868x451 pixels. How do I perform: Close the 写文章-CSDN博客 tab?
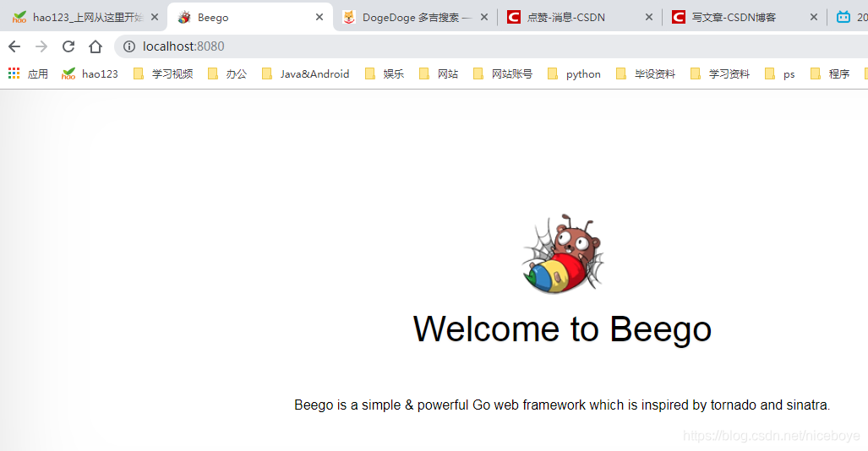[814, 17]
